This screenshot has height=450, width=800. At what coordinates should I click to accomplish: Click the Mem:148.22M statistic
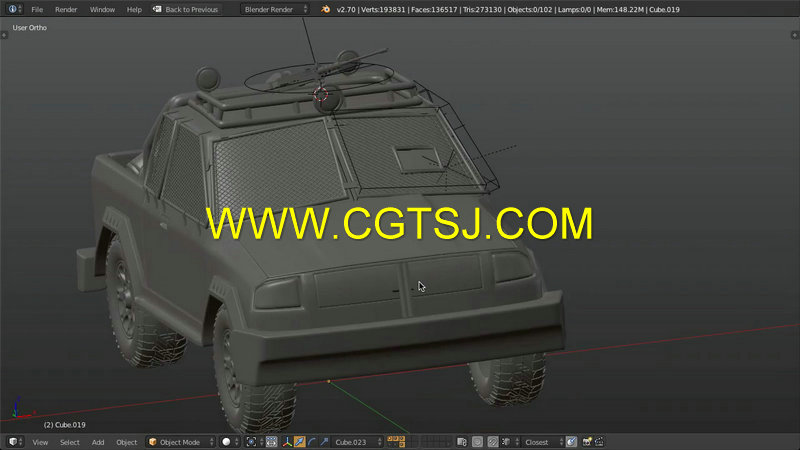click(620, 9)
